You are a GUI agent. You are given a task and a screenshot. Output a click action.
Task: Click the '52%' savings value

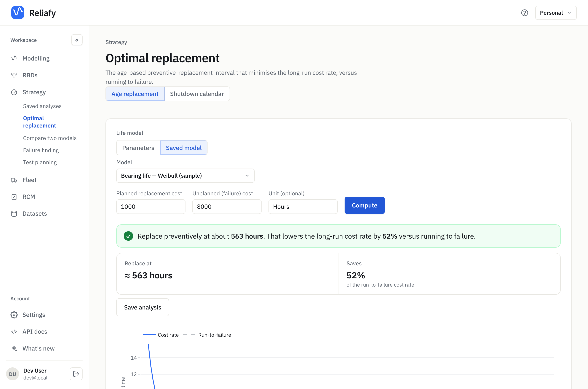click(x=356, y=275)
